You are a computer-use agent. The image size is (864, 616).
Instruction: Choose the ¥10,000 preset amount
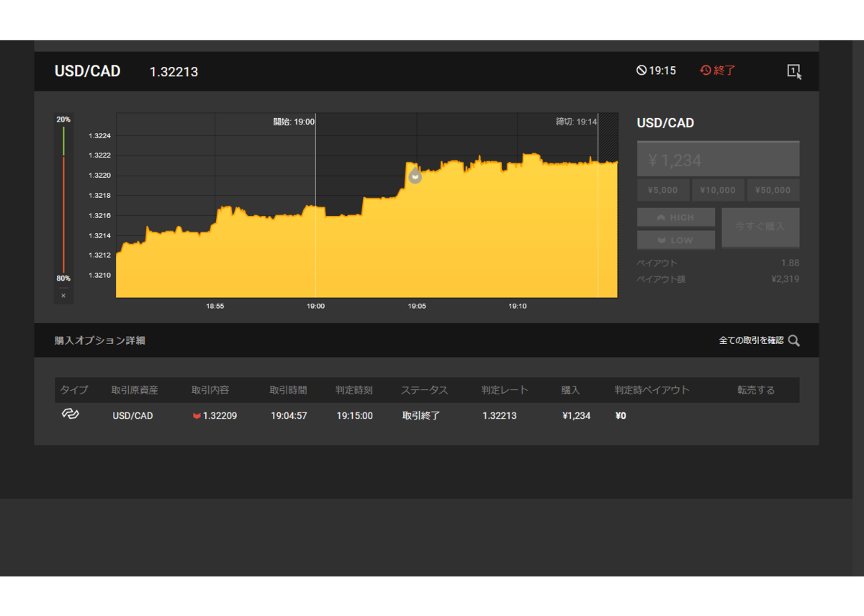(x=718, y=190)
